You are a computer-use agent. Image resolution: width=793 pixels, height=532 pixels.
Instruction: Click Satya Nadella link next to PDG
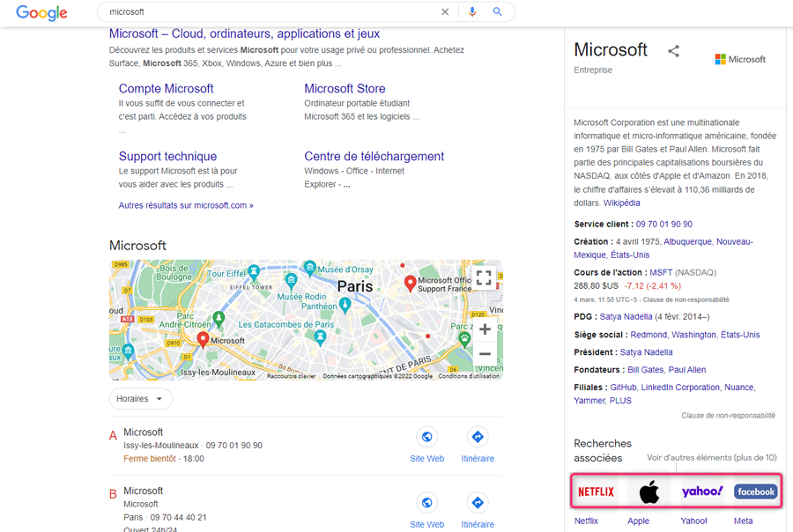click(626, 316)
